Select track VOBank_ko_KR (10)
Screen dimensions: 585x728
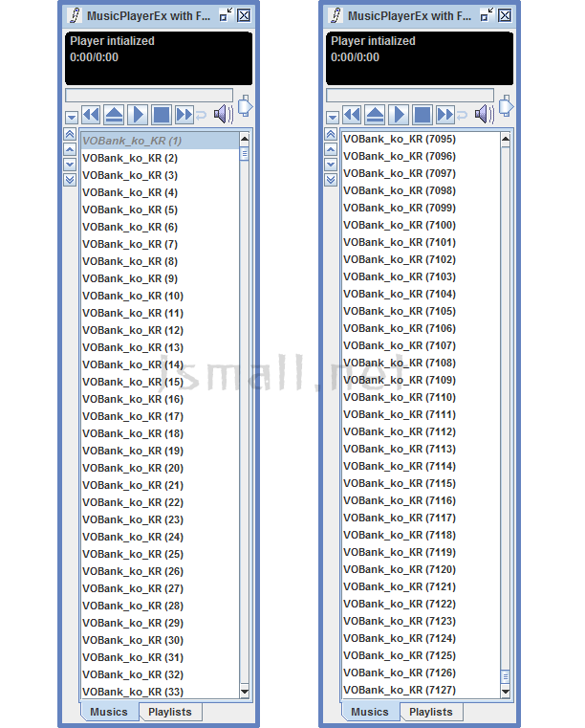pyautogui.click(x=160, y=296)
